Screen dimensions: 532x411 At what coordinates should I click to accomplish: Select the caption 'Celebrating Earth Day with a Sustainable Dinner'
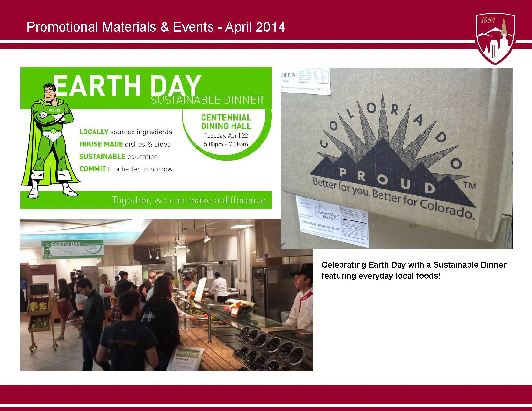[x=414, y=265]
